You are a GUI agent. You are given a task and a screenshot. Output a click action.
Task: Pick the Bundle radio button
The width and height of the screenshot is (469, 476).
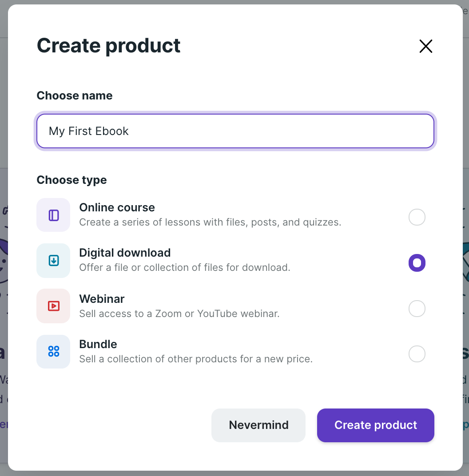[x=417, y=354]
